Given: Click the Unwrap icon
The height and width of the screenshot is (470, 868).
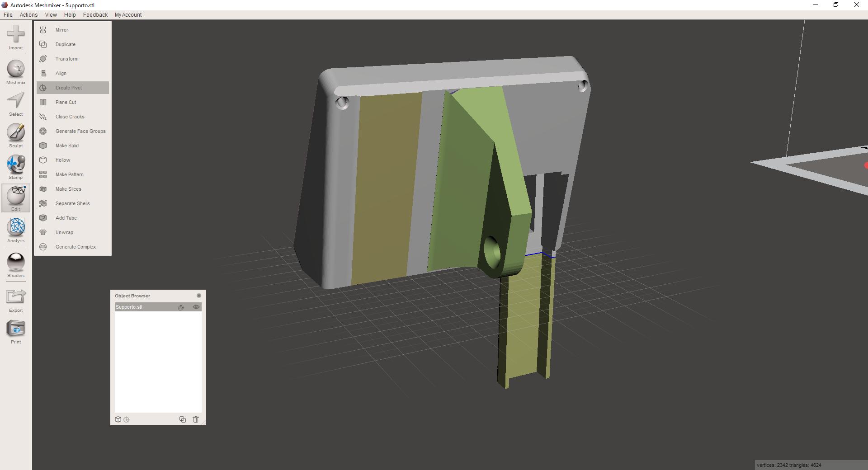Looking at the screenshot, I should tap(43, 232).
